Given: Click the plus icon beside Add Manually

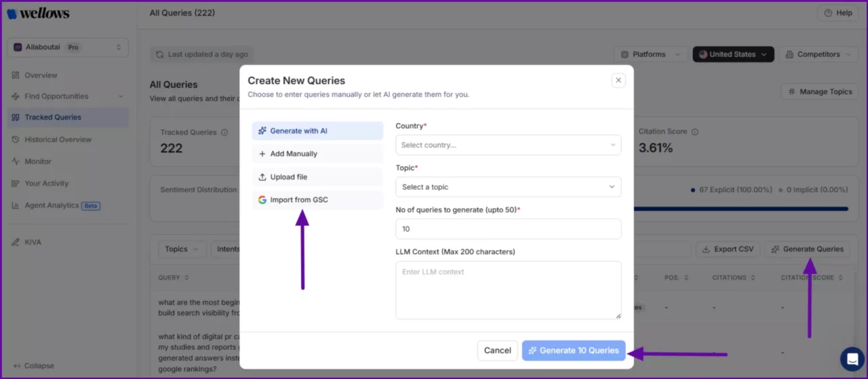Looking at the screenshot, I should (x=262, y=154).
